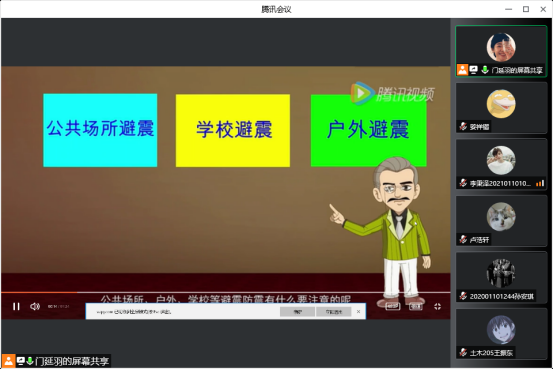Select the yellow duck avatar participant
Image resolution: width=553 pixels, height=369 pixels.
click(x=501, y=108)
